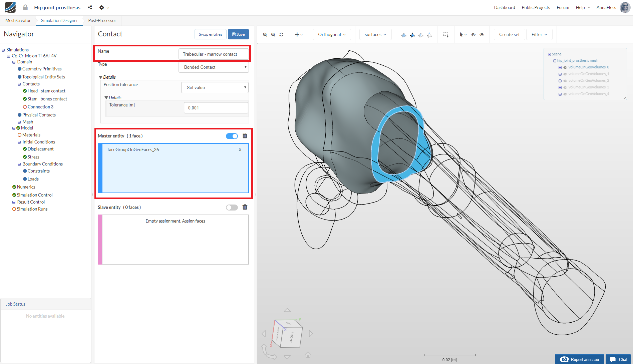Image resolution: width=633 pixels, height=364 pixels.
Task: Open the Orthogonal projection dropdown
Action: click(x=332, y=35)
